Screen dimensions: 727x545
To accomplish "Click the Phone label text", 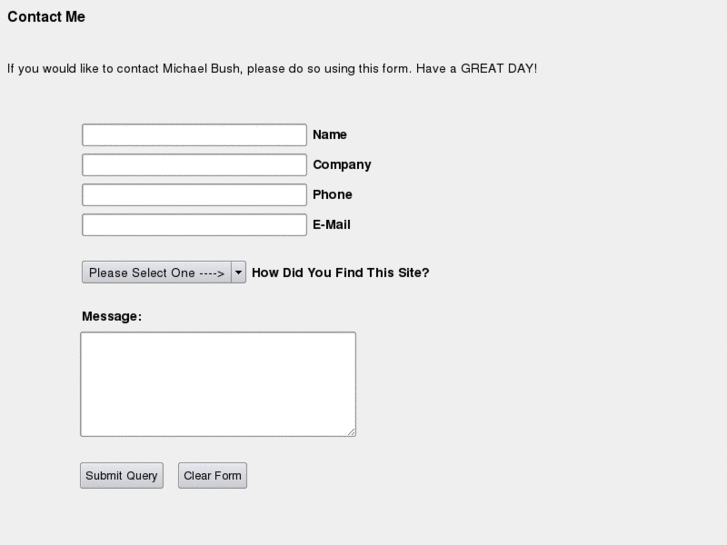I will [x=332, y=195].
